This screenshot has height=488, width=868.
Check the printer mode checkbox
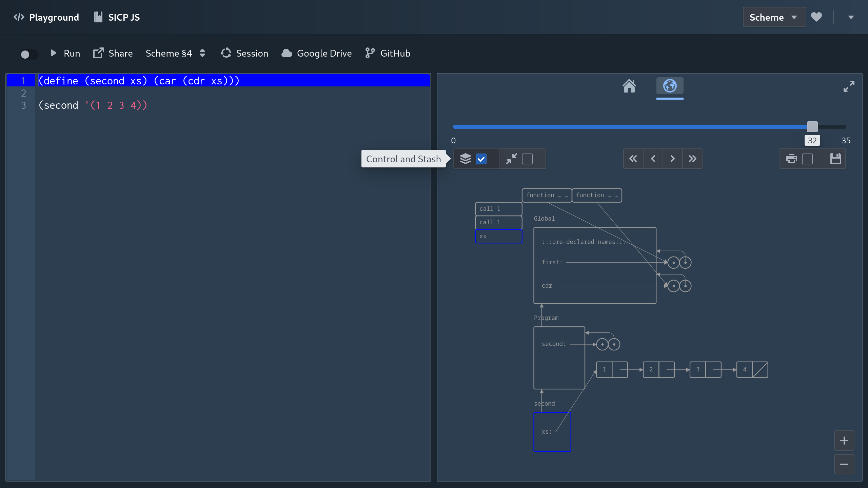[x=807, y=159]
